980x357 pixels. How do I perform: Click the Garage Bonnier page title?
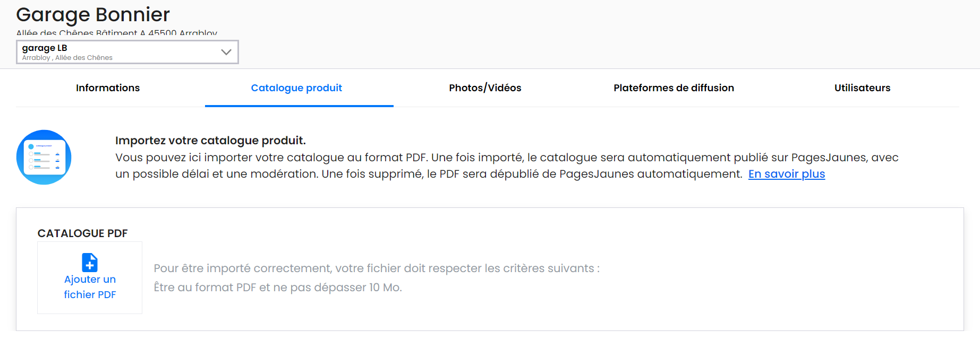93,14
